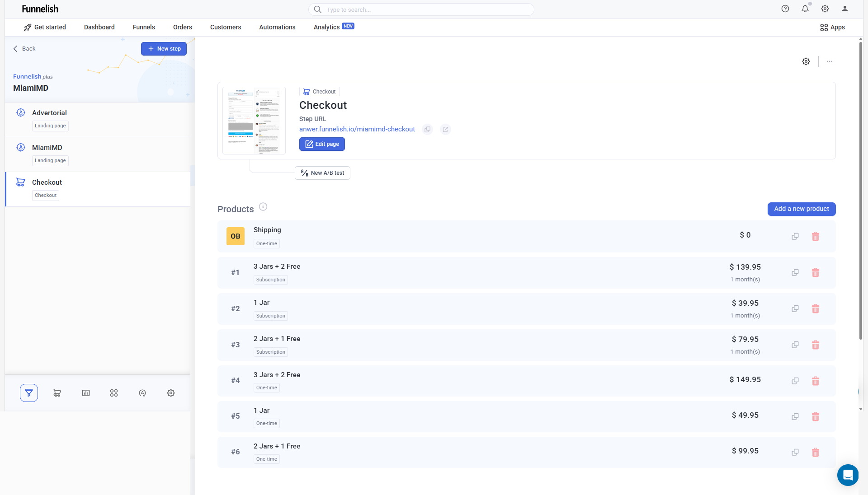Duplicate the 1 Jar subscription product
The width and height of the screenshot is (868, 495).
(795, 309)
